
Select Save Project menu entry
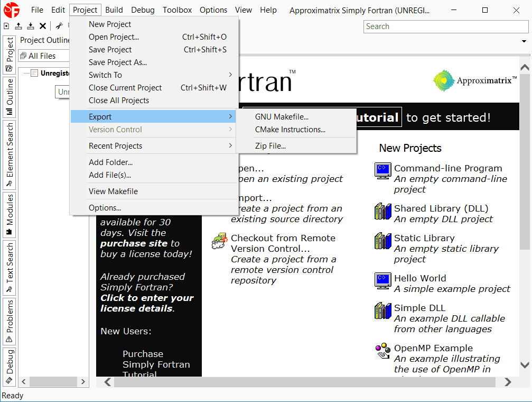tap(154, 50)
